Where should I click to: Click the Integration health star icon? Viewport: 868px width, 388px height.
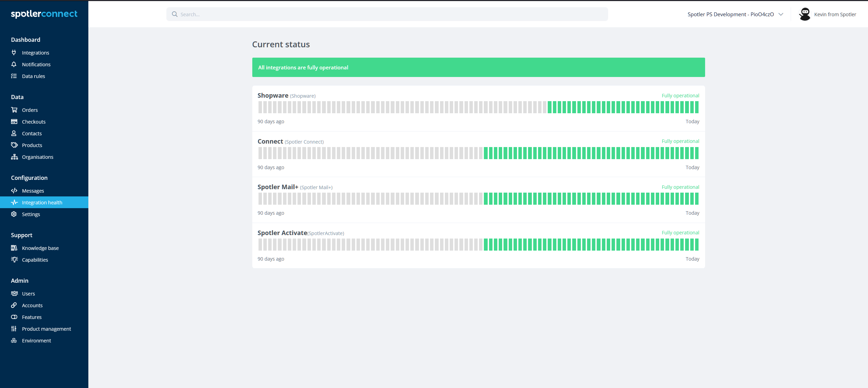click(x=14, y=203)
